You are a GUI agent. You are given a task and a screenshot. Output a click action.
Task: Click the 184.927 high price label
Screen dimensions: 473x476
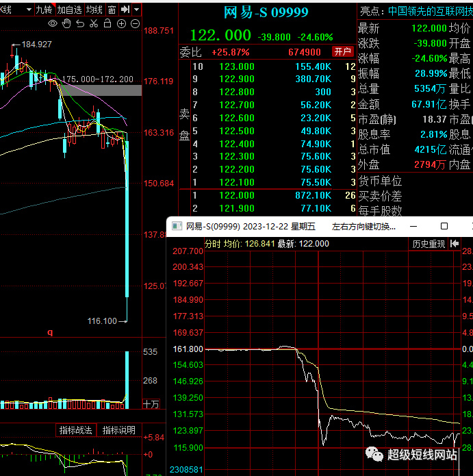tap(37, 45)
